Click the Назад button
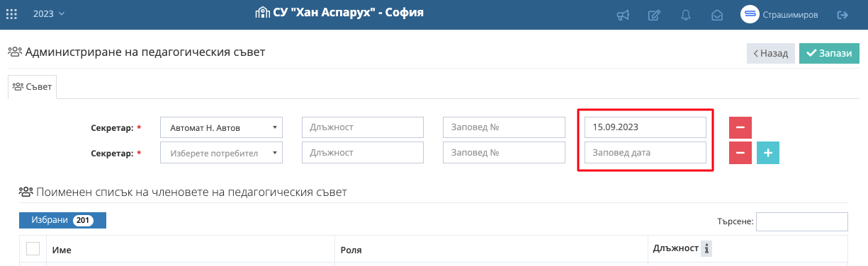This screenshot has width=868, height=266. click(770, 53)
